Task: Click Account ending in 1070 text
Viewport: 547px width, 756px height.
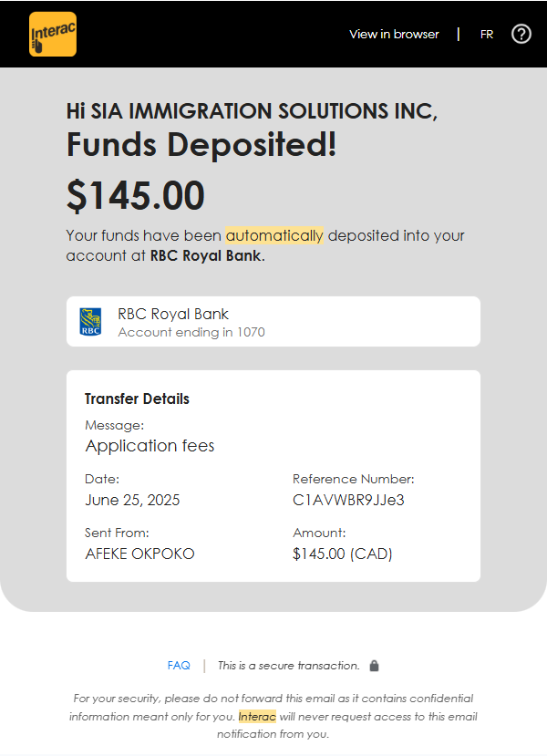Action: coord(191,332)
